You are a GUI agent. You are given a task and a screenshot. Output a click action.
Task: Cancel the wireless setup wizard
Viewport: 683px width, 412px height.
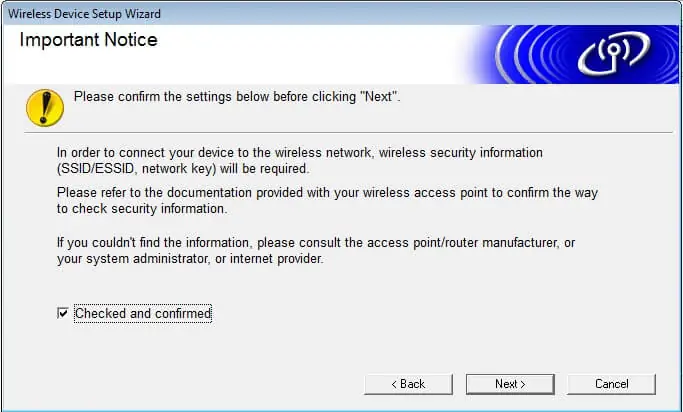tap(611, 384)
